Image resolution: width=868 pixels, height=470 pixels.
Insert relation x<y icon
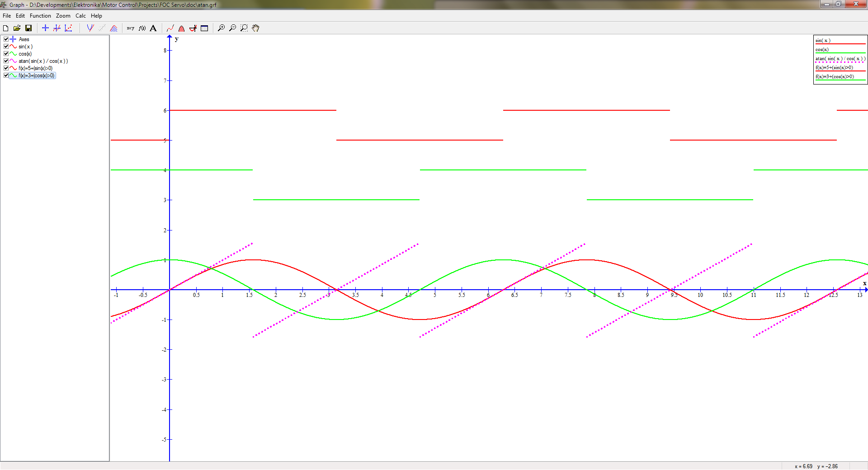pos(131,28)
